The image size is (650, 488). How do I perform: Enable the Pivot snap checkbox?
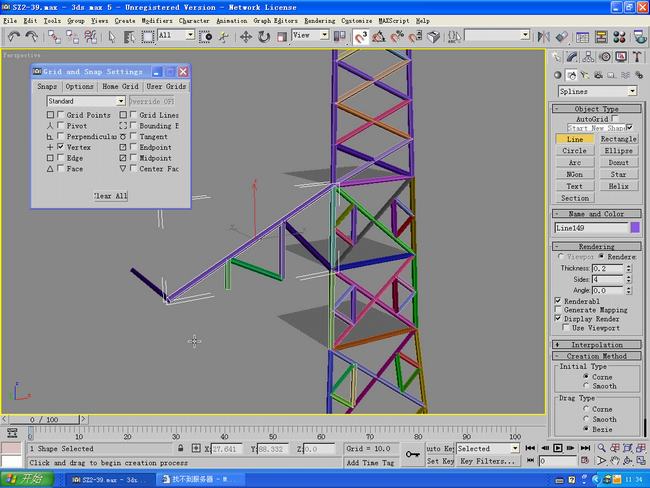tap(61, 125)
